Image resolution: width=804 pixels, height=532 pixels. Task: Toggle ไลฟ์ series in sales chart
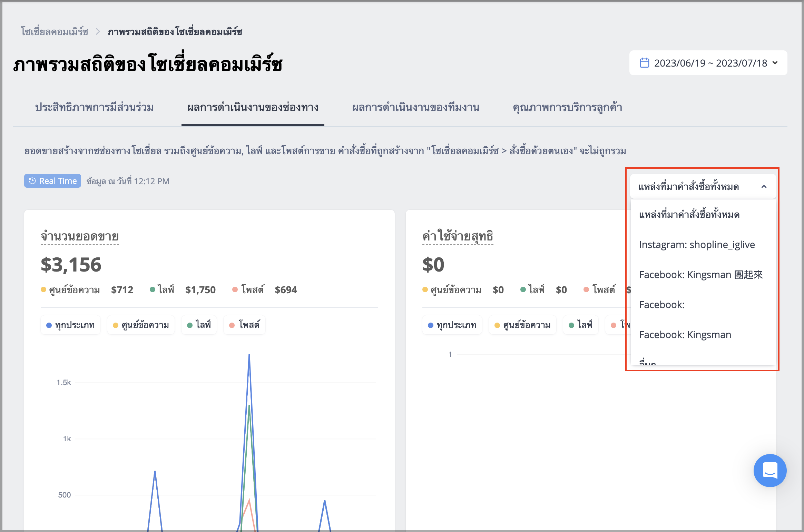click(199, 325)
